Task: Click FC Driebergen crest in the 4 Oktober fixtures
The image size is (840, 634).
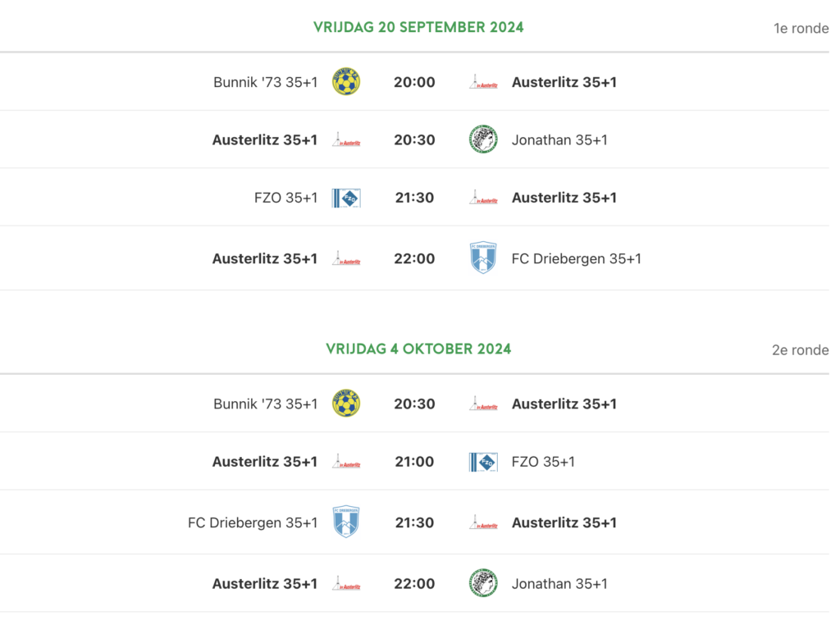Action: click(345, 522)
